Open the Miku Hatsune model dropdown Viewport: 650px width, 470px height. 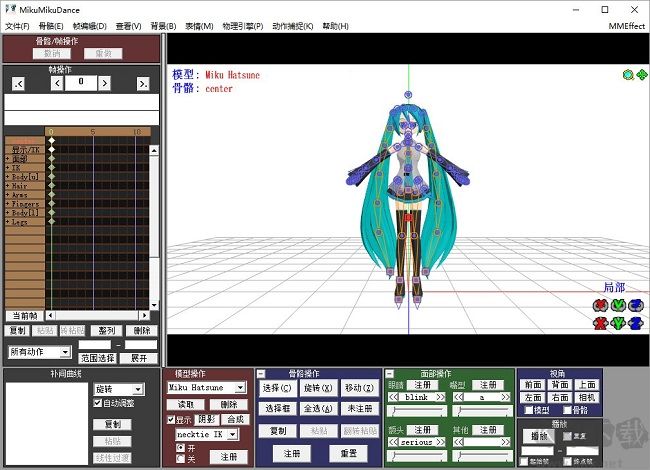(x=239, y=388)
